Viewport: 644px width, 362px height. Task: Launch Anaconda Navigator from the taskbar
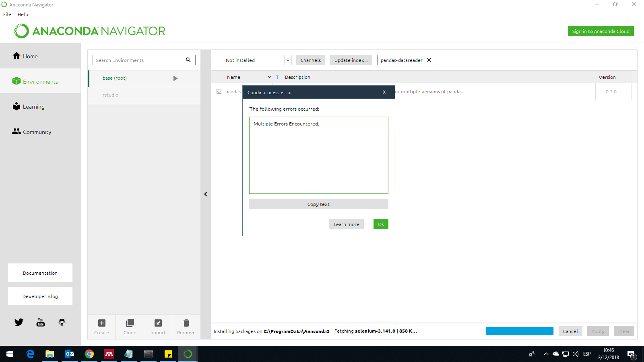click(x=188, y=354)
